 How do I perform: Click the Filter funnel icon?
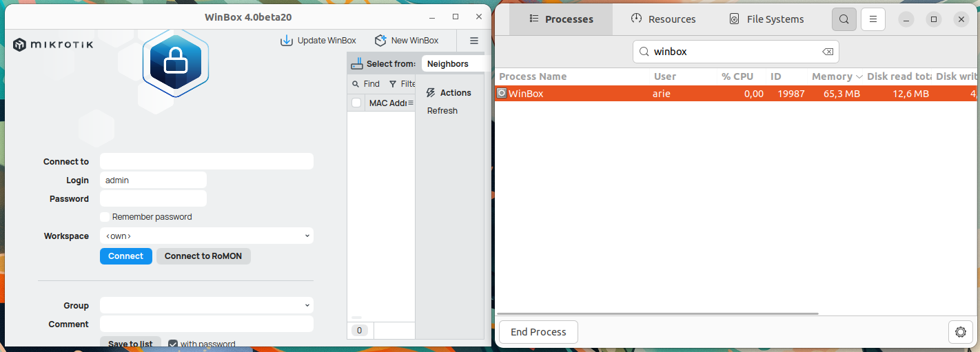(x=393, y=84)
